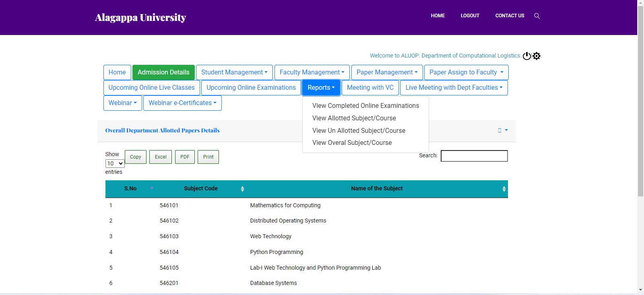Go to HOME in top navigation
The width and height of the screenshot is (644, 295).
(x=438, y=16)
